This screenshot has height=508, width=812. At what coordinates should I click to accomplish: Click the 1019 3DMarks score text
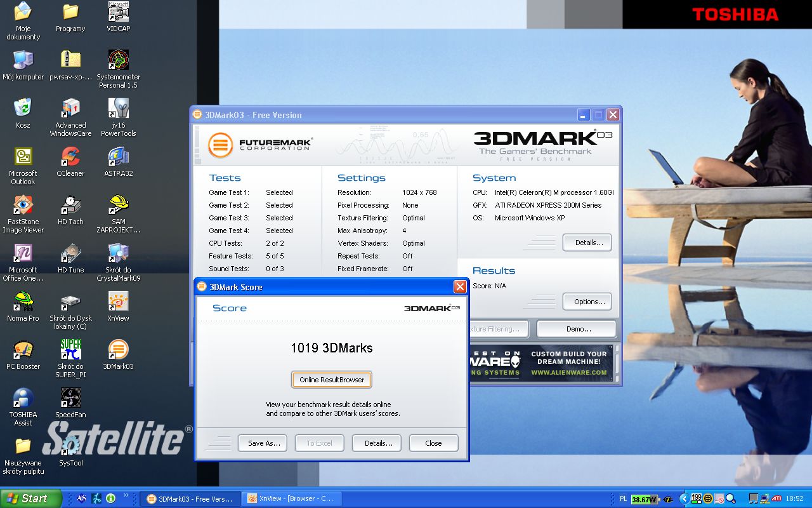click(332, 348)
